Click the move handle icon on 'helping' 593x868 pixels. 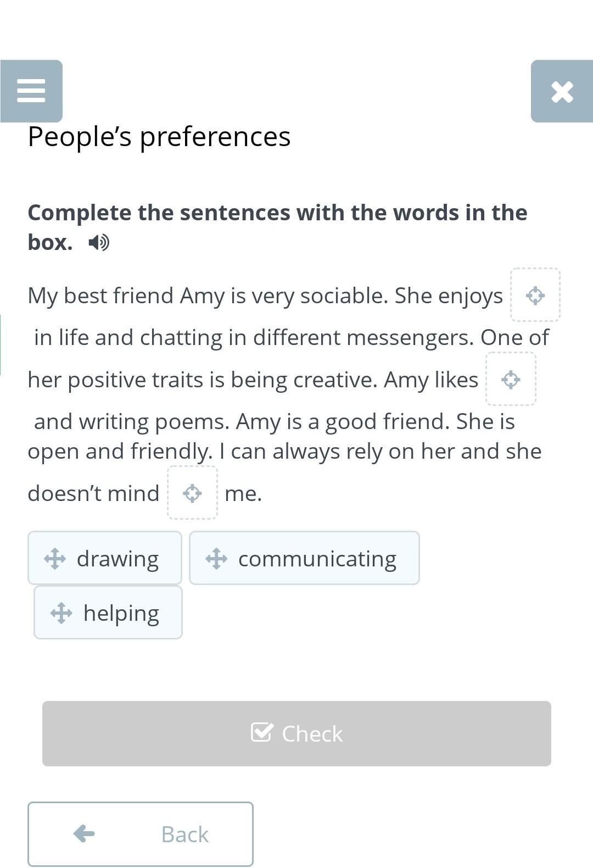[61, 613]
